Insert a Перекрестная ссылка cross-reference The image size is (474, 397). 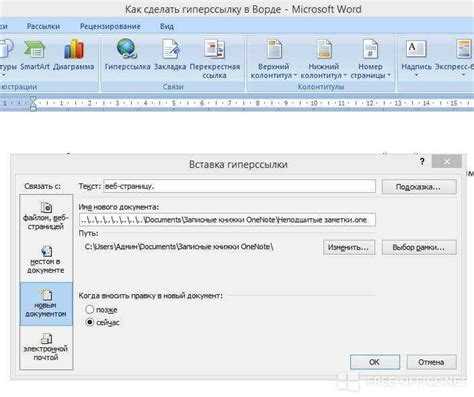click(215, 59)
